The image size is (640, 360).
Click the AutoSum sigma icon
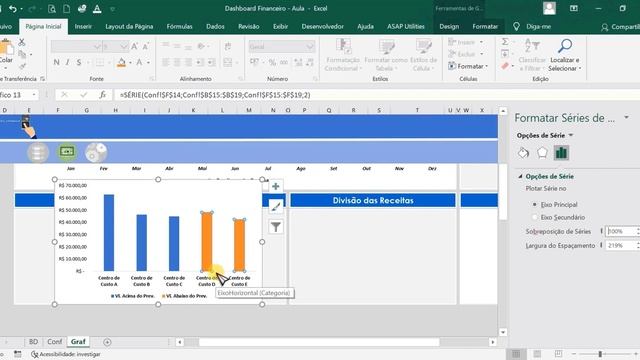pos(505,42)
